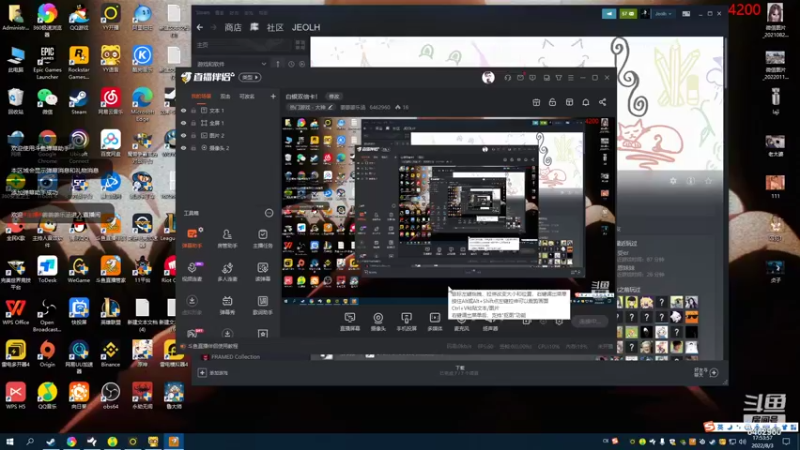Lock the 摄像头 2 source layer

tap(193, 148)
